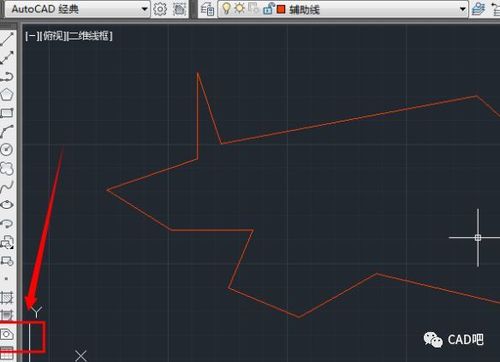The width and height of the screenshot is (500, 362).
Task: Select the Point tool
Action: pos(7,279)
